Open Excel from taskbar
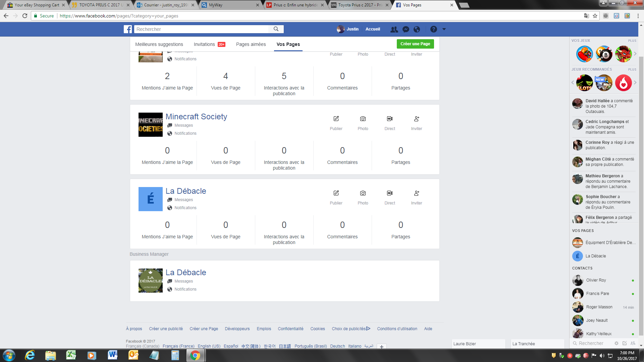This screenshot has height=362, width=644. [x=71, y=355]
